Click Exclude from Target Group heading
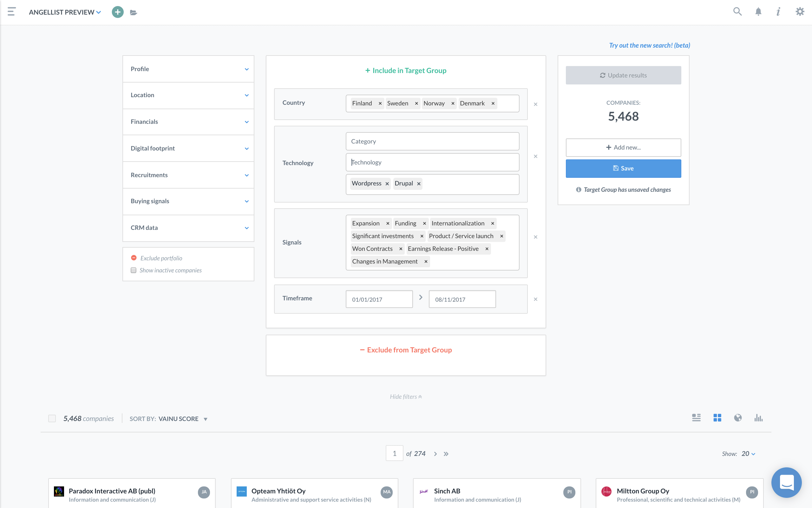Screen dimensions: 812x508 coord(406,350)
